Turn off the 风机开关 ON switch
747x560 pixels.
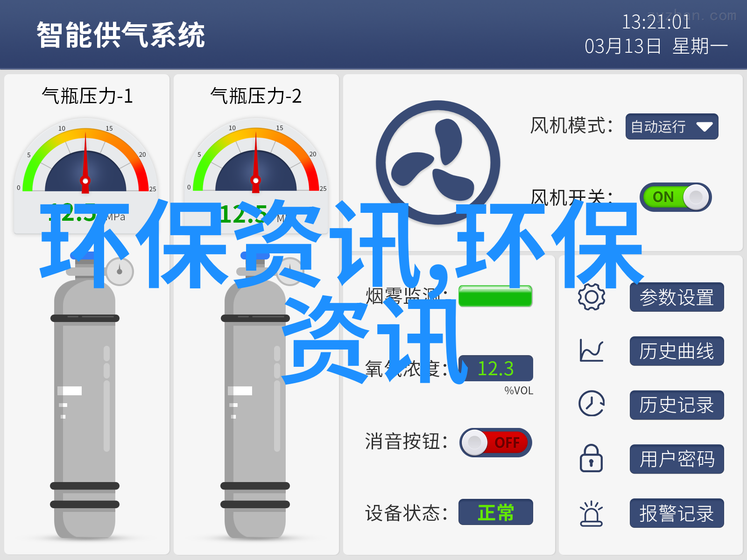676,197
